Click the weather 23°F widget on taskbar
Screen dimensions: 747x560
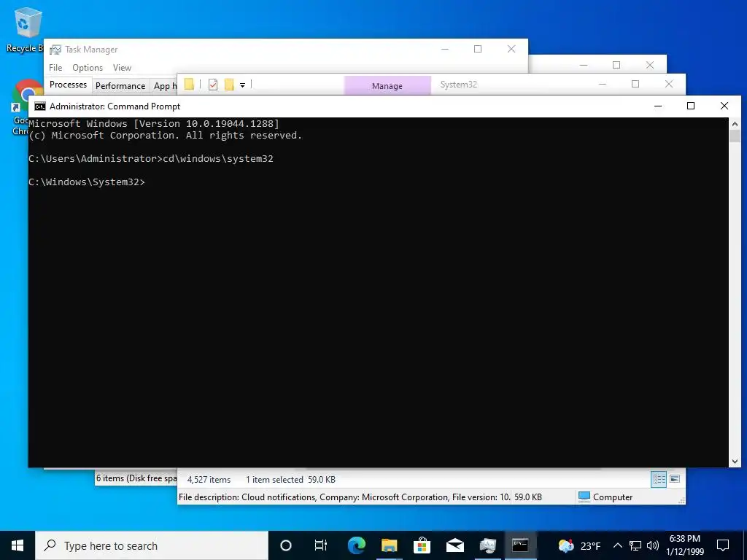579,545
